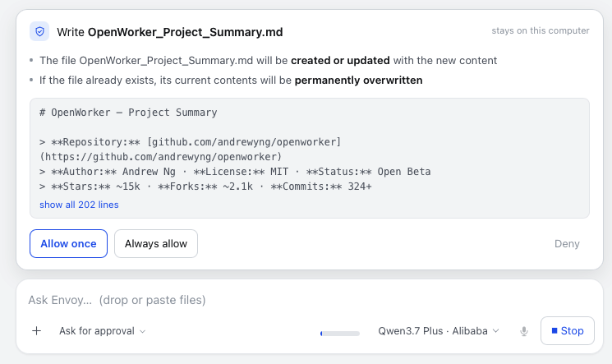The height and width of the screenshot is (364, 612).
Task: Click the context usage progress bar
Action: click(x=339, y=334)
